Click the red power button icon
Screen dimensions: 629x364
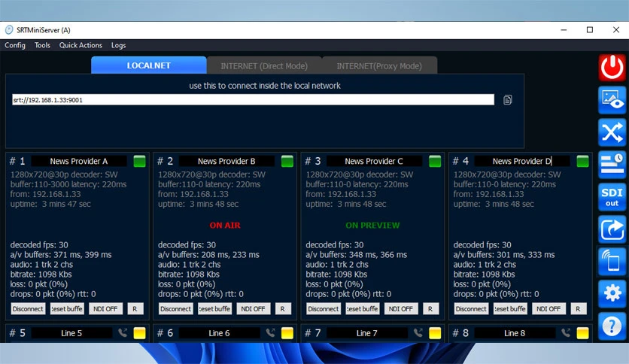[x=612, y=68]
